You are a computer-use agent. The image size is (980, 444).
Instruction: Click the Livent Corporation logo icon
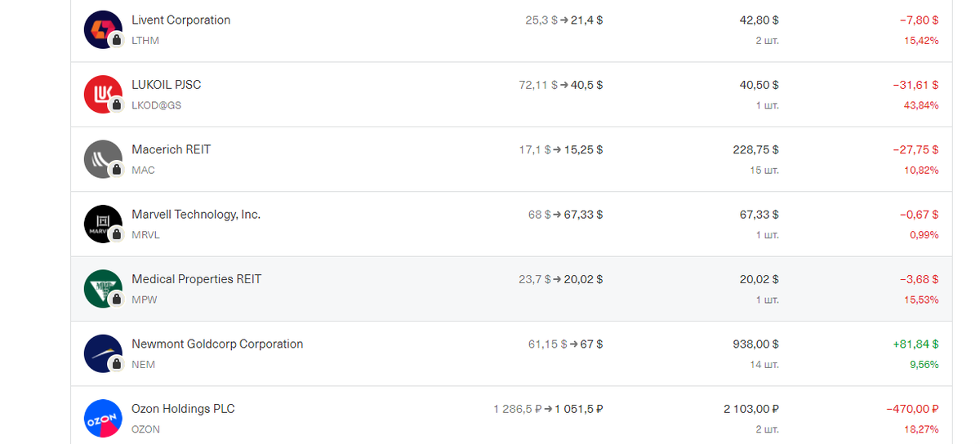103,29
